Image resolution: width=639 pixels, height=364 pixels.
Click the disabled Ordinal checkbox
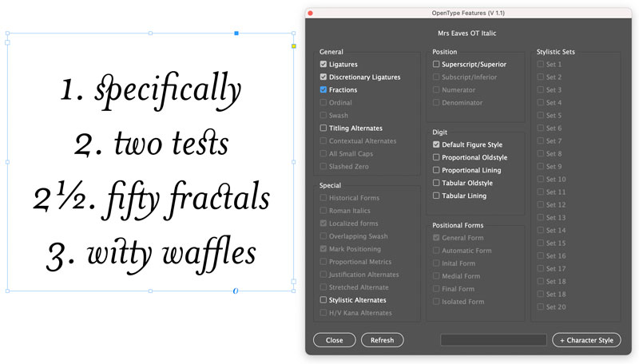tap(323, 102)
